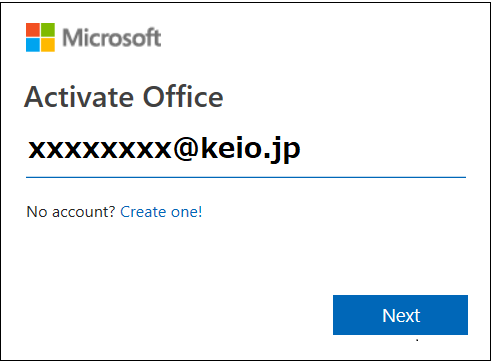Proceed by clicking the blue Next button

pos(400,315)
